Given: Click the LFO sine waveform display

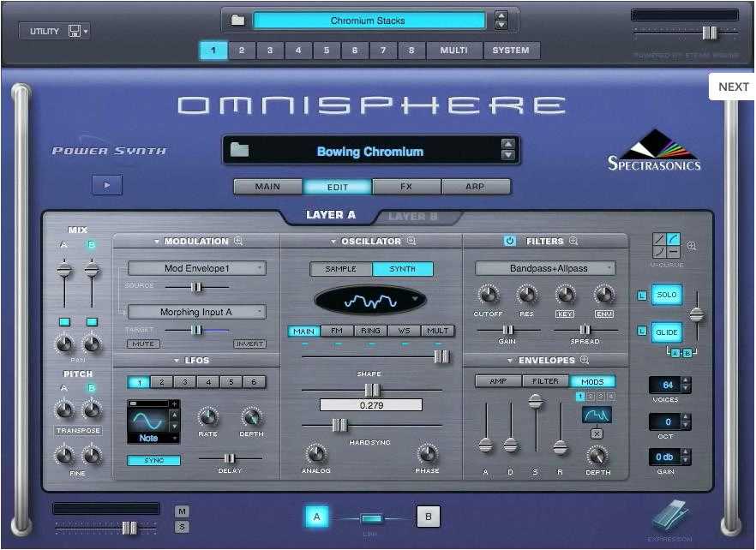Looking at the screenshot, I should coord(148,421).
